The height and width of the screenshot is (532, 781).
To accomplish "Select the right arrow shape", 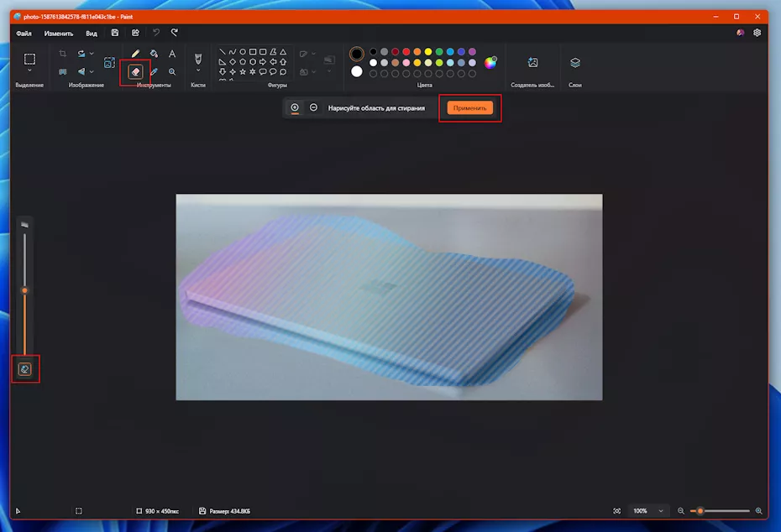I will (263, 62).
